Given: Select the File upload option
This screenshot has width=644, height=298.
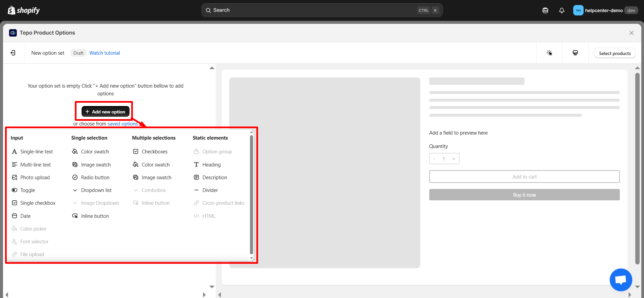Looking at the screenshot, I should [x=28, y=254].
